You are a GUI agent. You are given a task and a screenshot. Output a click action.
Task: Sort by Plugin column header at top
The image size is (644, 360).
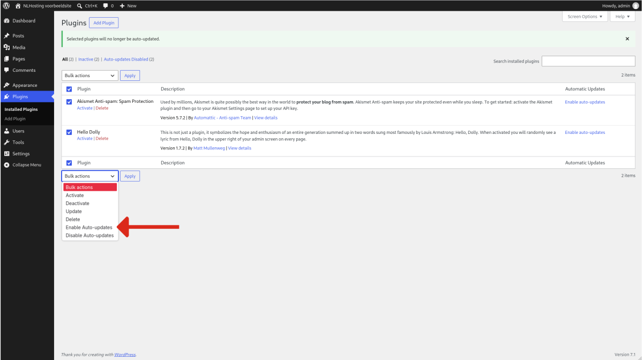click(x=84, y=89)
